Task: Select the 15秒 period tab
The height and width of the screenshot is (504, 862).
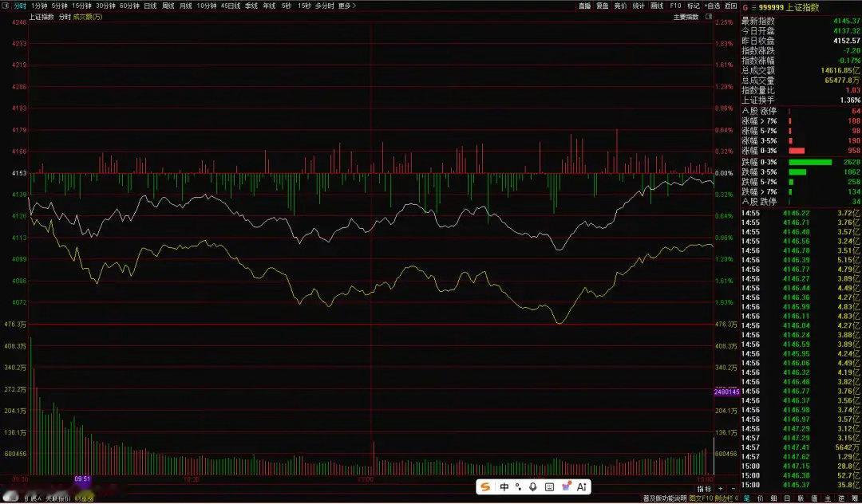Action: point(304,6)
